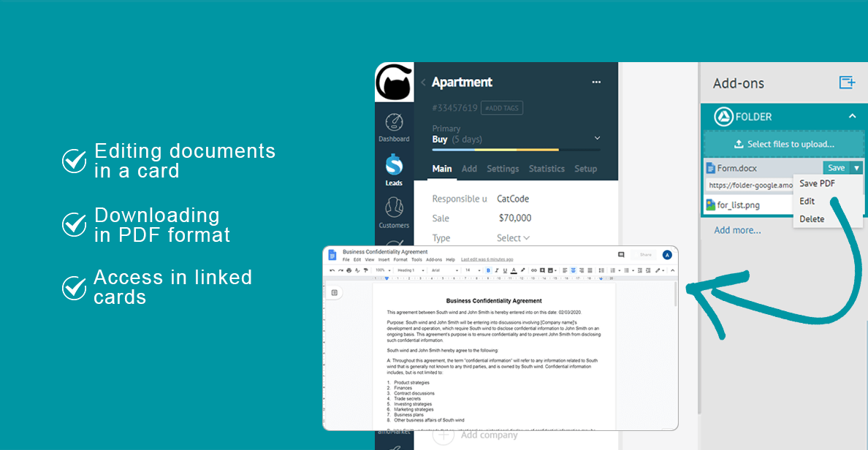868x450 pixels.
Task: Click the Add-ons add window icon
Action: (847, 83)
